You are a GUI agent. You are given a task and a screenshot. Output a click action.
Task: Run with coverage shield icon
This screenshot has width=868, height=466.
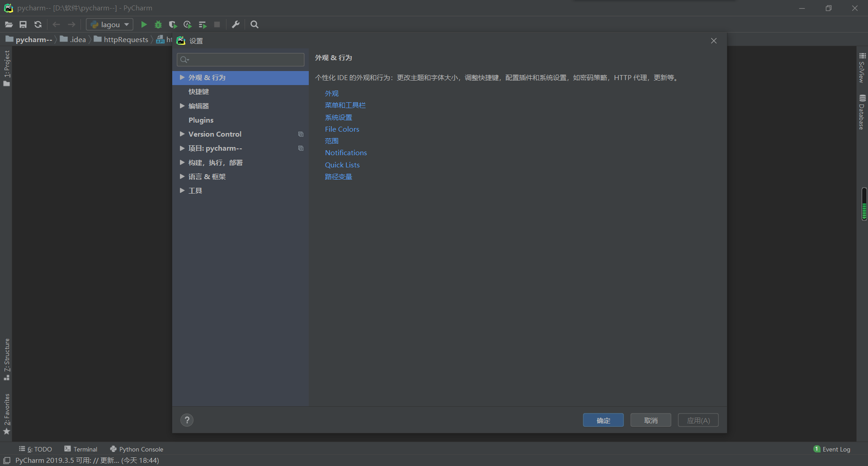pyautogui.click(x=173, y=24)
